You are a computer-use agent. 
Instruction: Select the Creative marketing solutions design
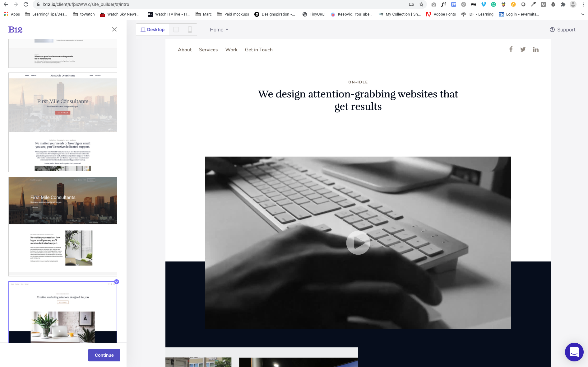(63, 312)
